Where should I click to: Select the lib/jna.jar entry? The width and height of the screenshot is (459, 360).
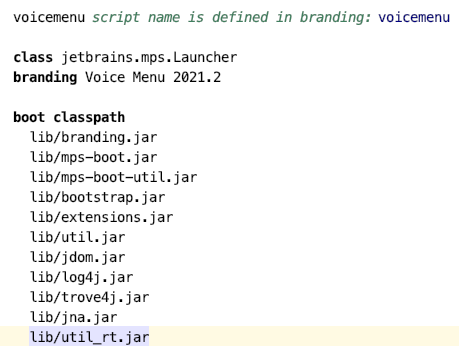tap(73, 317)
